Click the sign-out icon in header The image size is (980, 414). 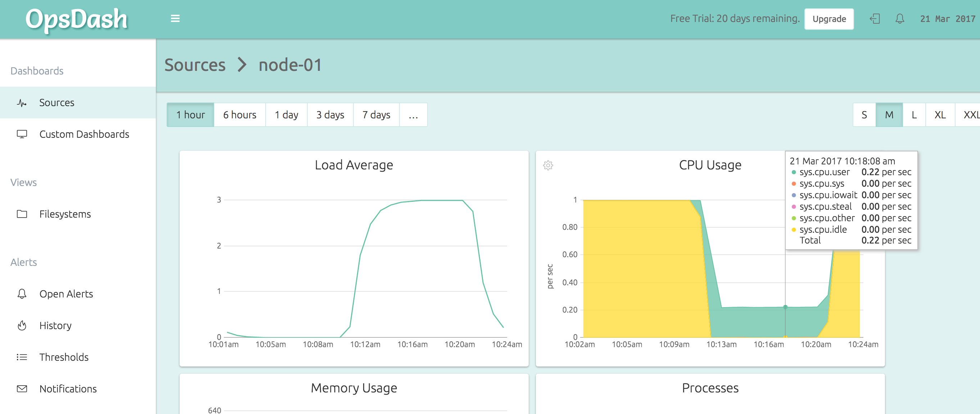pyautogui.click(x=875, y=19)
